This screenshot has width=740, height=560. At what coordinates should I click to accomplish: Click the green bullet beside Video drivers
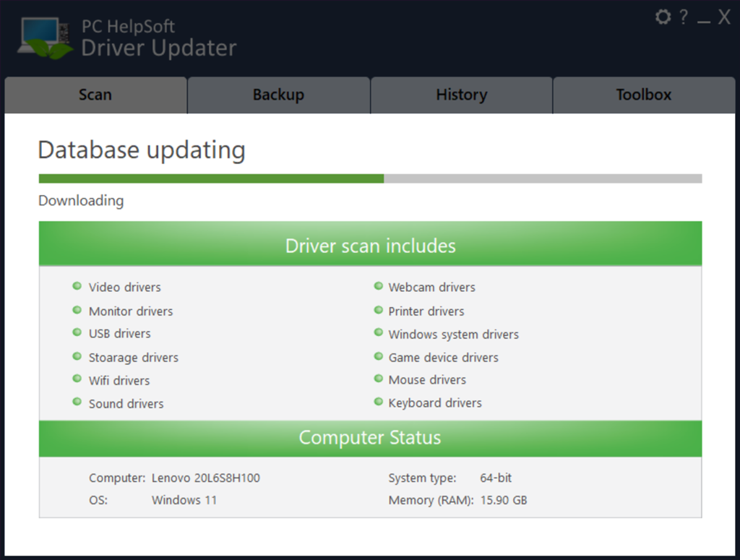tap(77, 286)
